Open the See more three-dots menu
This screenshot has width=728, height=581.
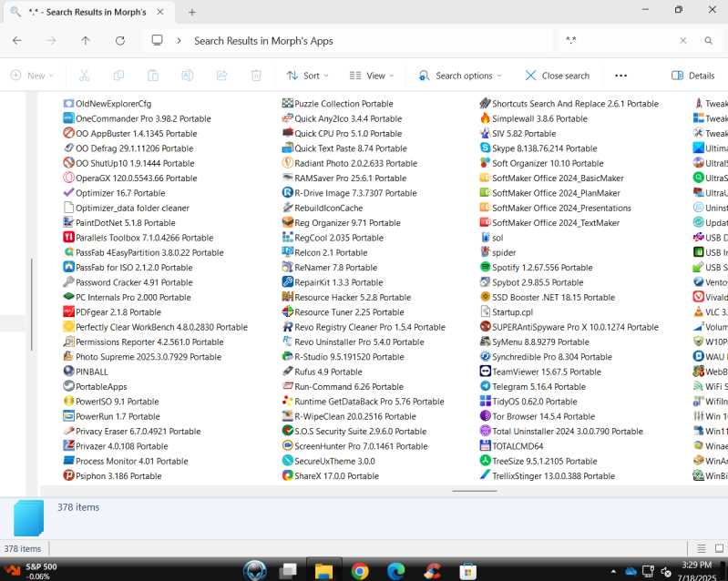620,76
